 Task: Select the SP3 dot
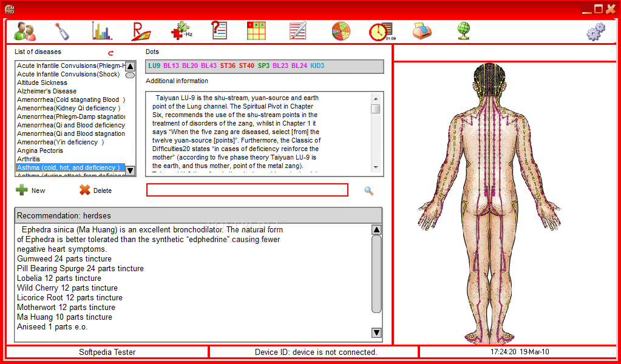point(263,66)
